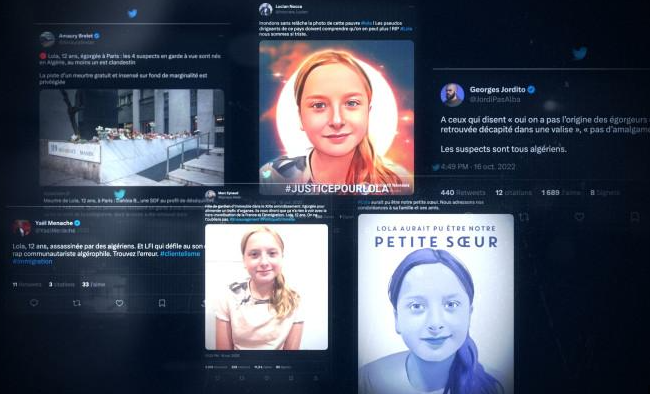The height and width of the screenshot is (394, 650).
Task: Retweet Georges Jordito's tweet via retweet icon
Action: pos(524,217)
